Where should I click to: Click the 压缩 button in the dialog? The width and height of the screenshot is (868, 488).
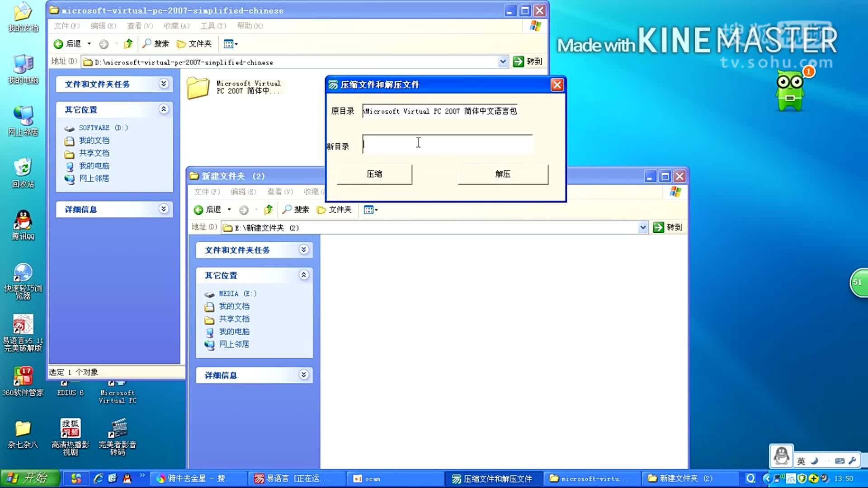pyautogui.click(x=374, y=174)
